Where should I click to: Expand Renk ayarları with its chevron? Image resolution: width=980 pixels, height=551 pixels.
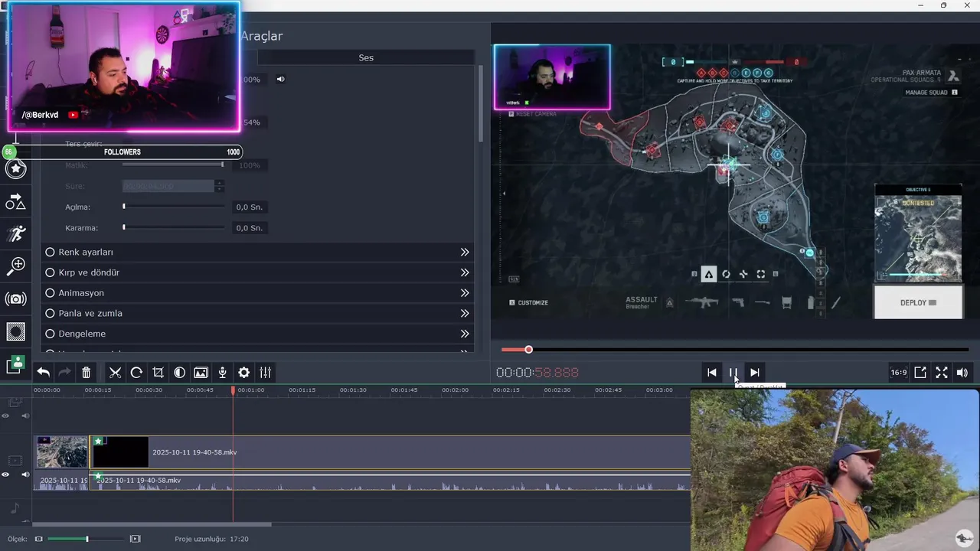pos(465,252)
